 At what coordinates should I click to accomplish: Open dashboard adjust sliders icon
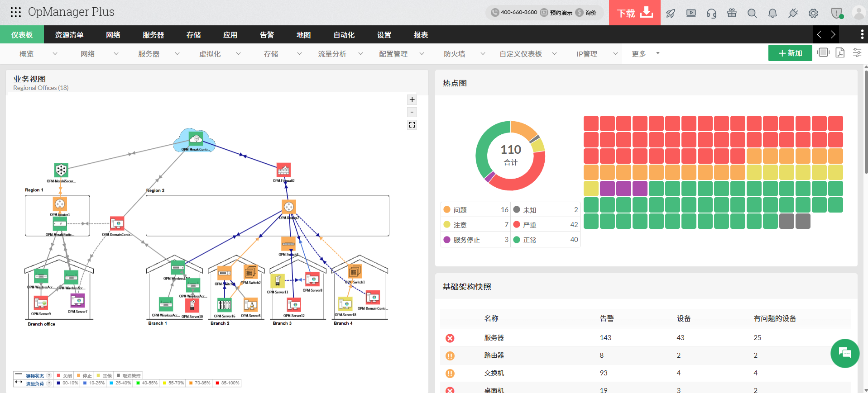[x=857, y=53]
